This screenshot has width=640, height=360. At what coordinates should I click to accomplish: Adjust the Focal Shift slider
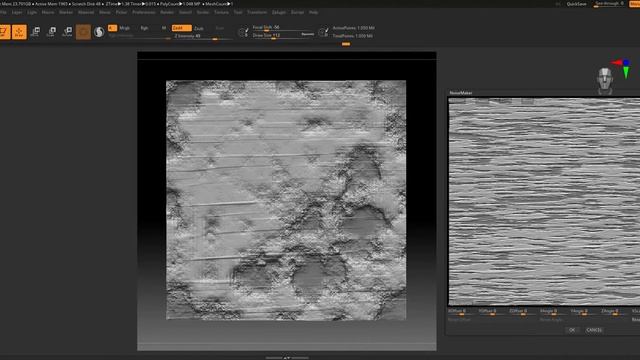283,28
